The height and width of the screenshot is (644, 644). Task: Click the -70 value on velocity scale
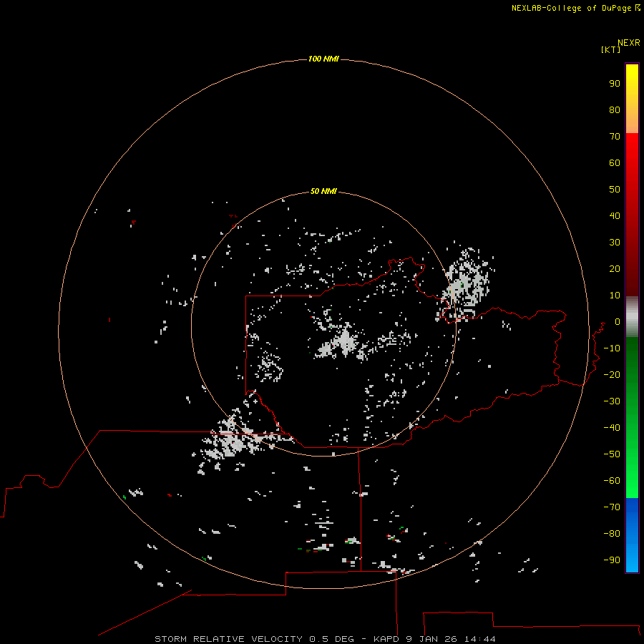coord(612,507)
